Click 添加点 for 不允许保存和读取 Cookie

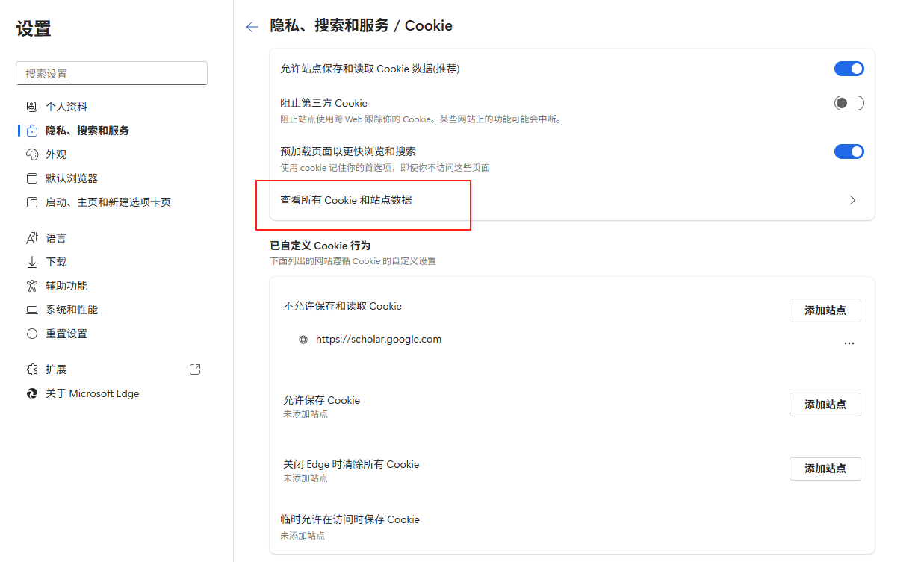[x=825, y=310]
